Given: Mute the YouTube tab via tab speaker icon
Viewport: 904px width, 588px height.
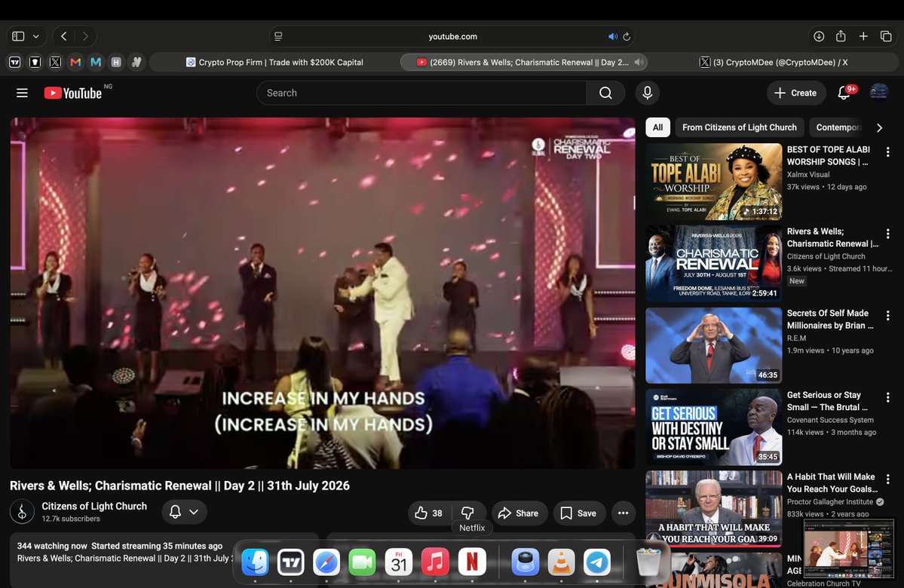Looking at the screenshot, I should pyautogui.click(x=639, y=63).
